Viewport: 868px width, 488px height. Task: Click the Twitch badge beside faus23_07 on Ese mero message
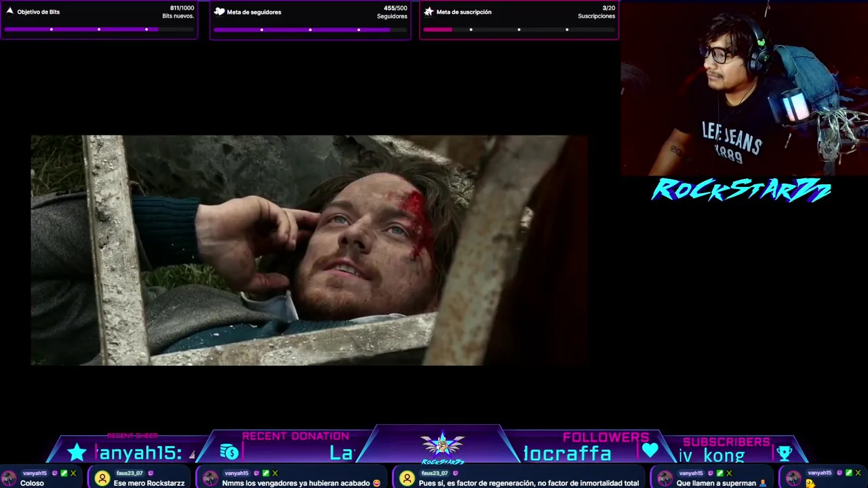click(x=151, y=473)
